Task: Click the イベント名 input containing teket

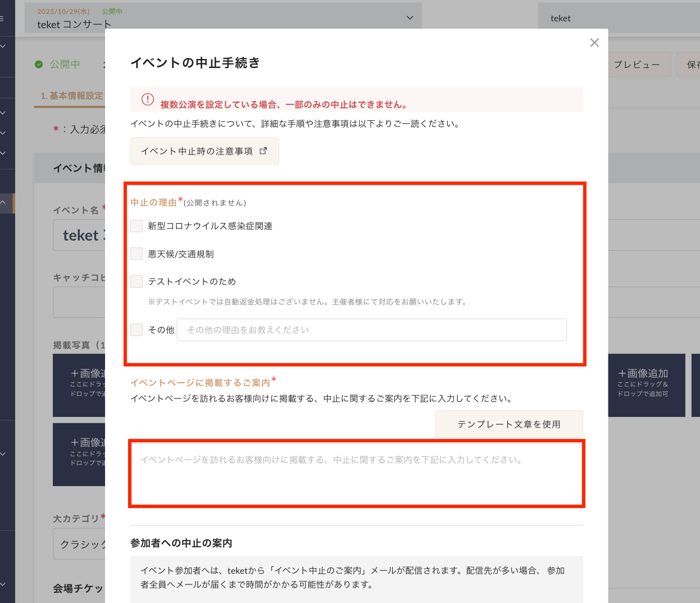Action: click(80, 235)
